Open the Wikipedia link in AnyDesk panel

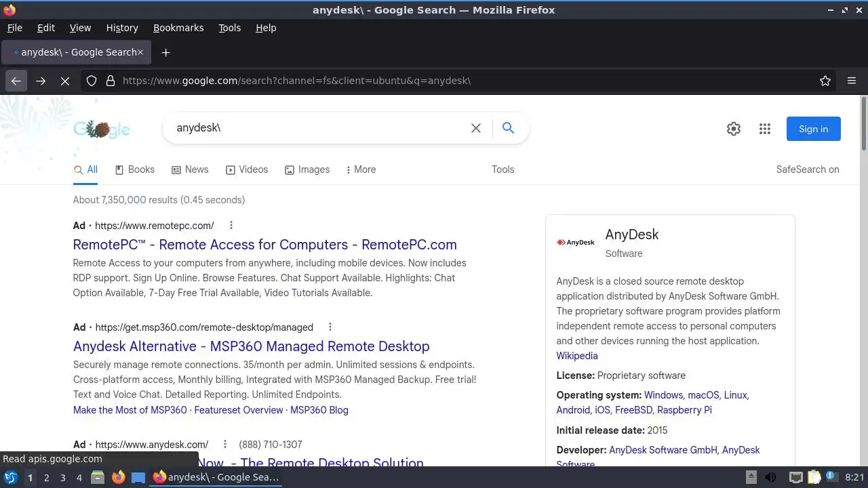(577, 356)
